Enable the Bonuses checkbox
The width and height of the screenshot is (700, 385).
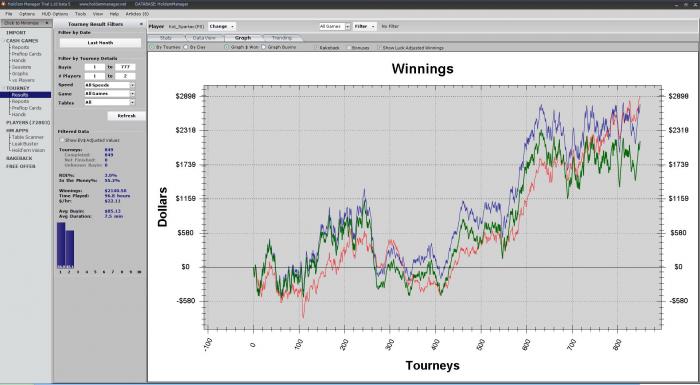pos(349,47)
